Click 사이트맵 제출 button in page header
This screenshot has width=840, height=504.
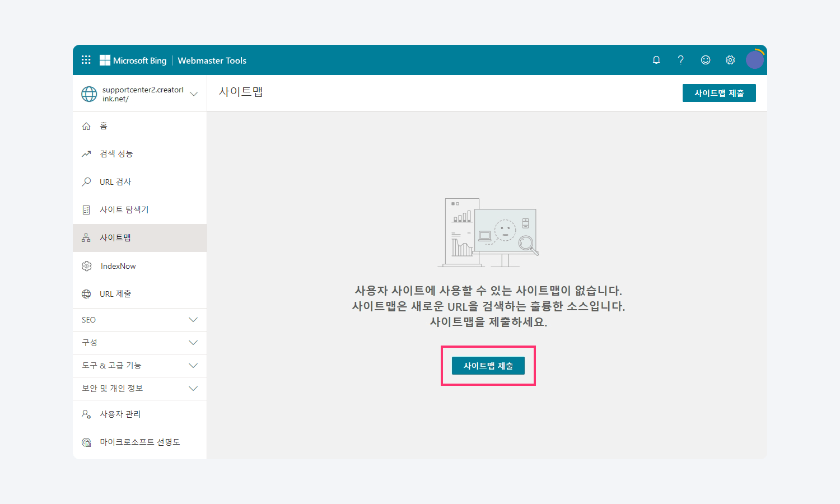click(x=719, y=93)
